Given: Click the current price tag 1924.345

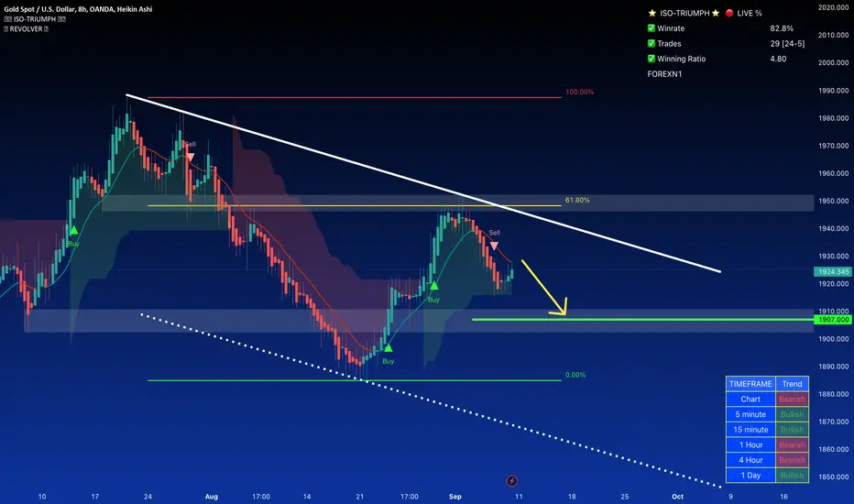Looking at the screenshot, I should 833,271.
